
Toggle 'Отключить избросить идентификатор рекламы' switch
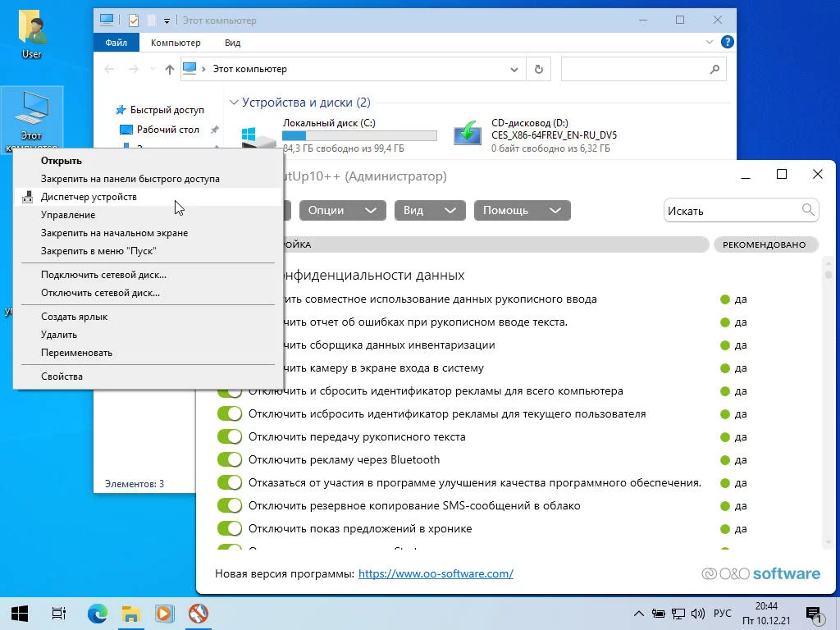tap(230, 413)
